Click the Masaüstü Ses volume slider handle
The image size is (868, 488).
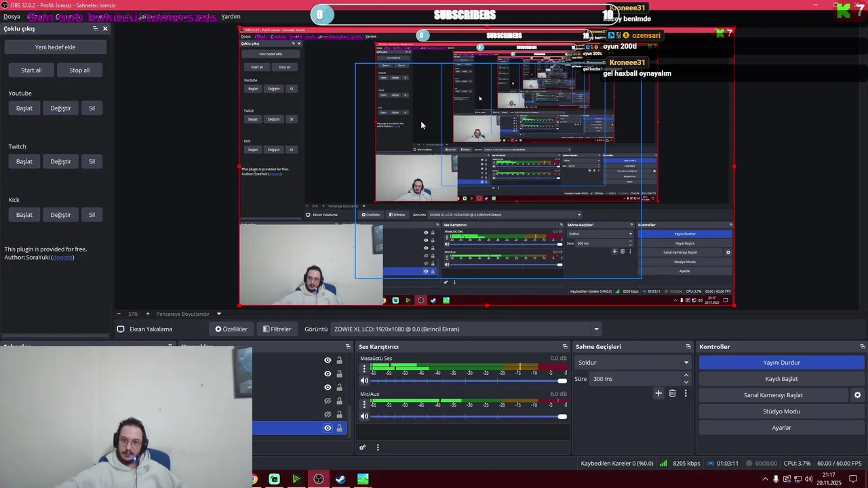click(562, 381)
